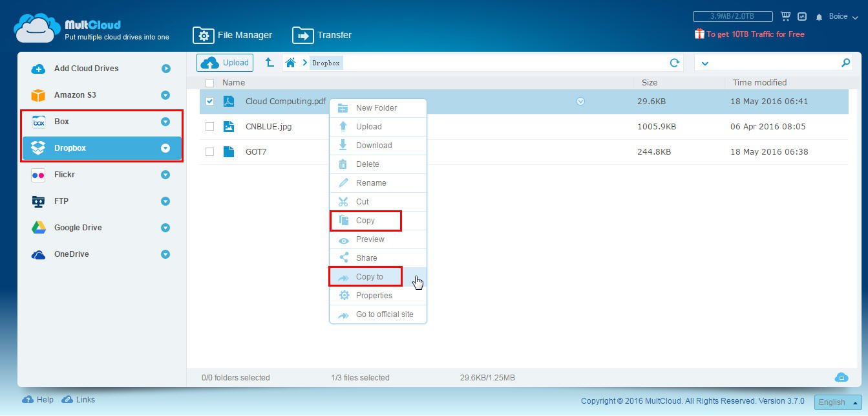
Task: Sort by the Name column header
Action: click(x=233, y=83)
